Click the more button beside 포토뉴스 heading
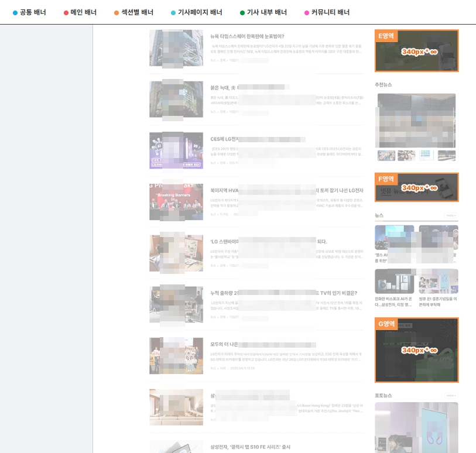476x453 pixels. 451,396
